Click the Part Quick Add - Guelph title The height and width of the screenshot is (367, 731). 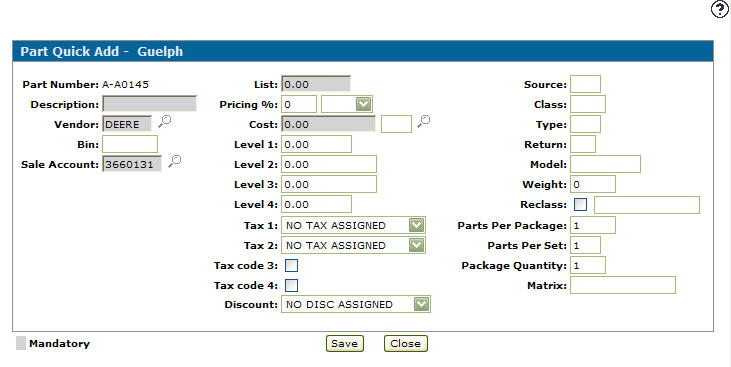click(x=102, y=51)
